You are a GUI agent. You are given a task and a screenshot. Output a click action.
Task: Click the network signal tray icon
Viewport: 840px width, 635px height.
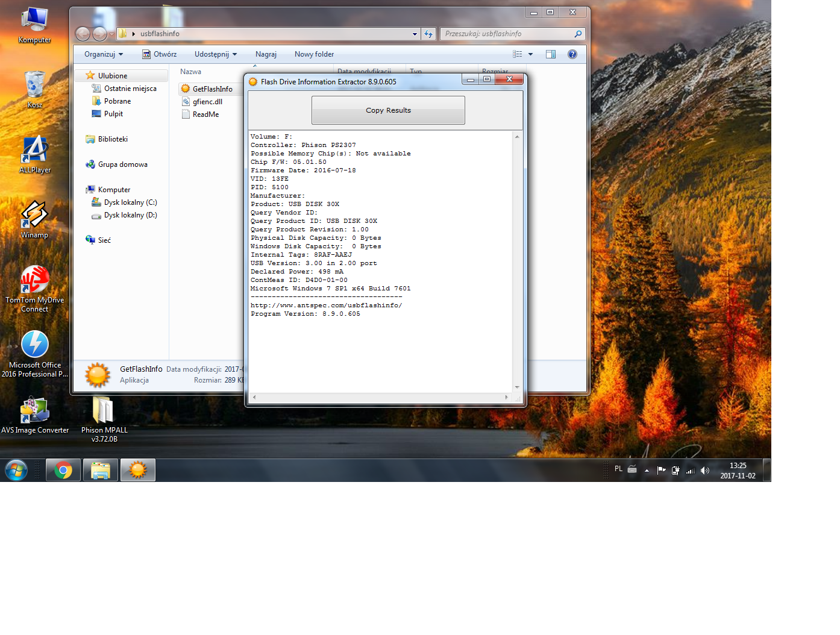coord(691,471)
